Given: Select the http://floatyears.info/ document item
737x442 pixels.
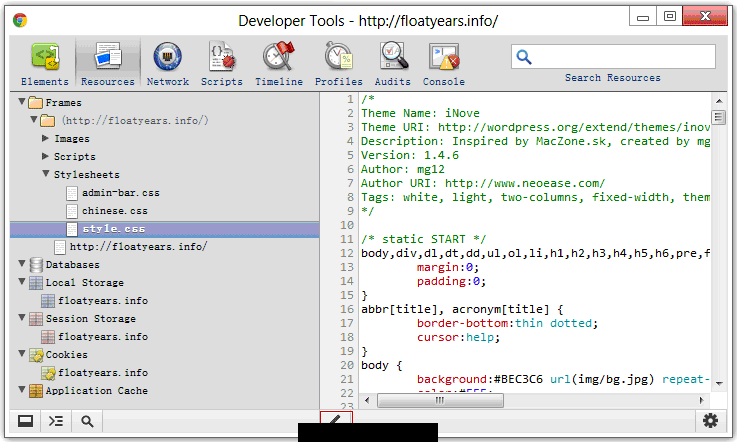Looking at the screenshot, I should (138, 247).
